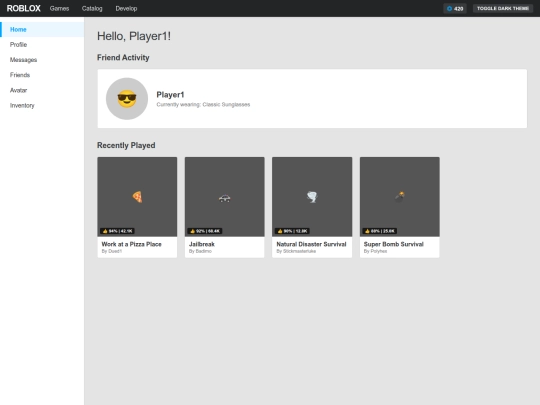Click the pizza slice icon
Image resolution: width=540 pixels, height=405 pixels.
tap(137, 197)
